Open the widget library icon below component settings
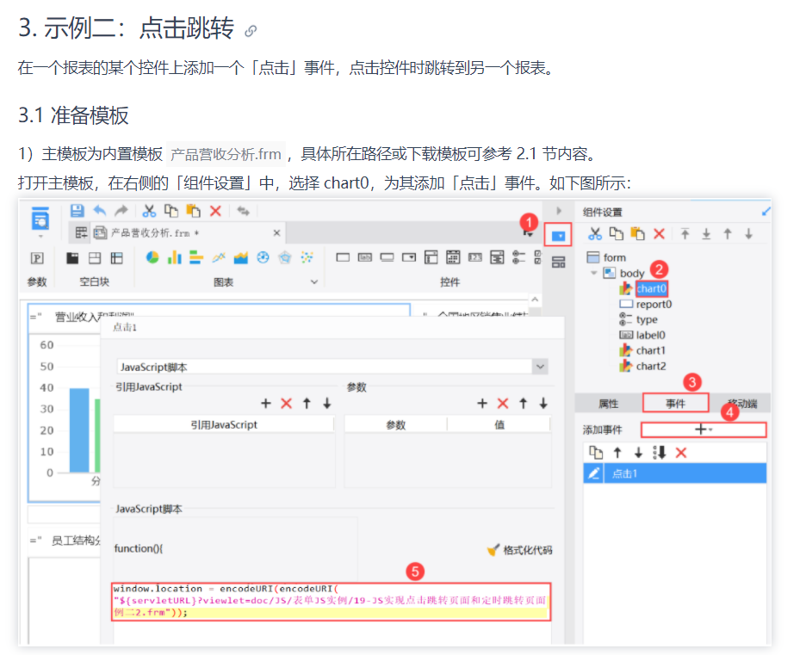 (558, 262)
